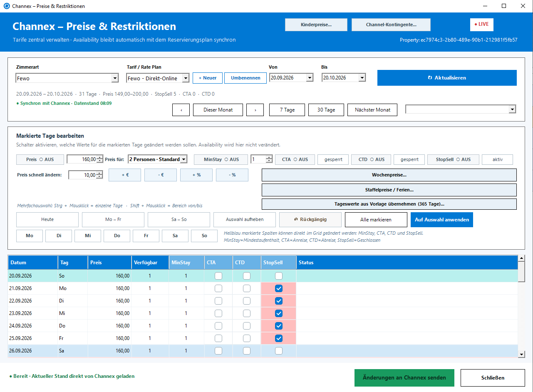This screenshot has height=392, width=533.
Task: Select weekdays with Mo – Fr button
Action: [x=113, y=219]
